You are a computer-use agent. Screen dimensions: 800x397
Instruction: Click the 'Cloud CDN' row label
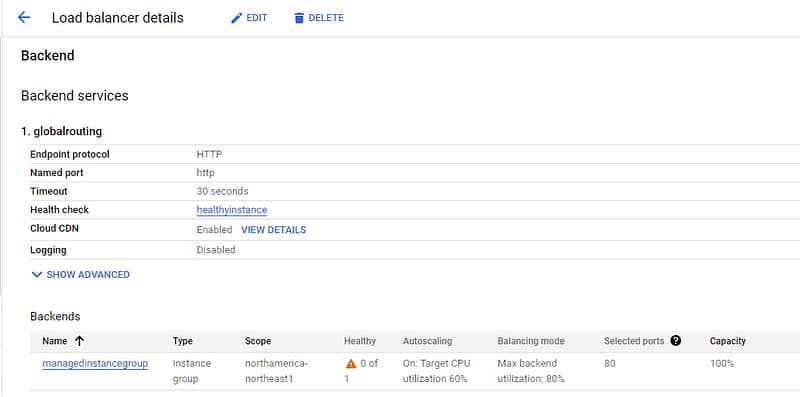[x=54, y=229]
